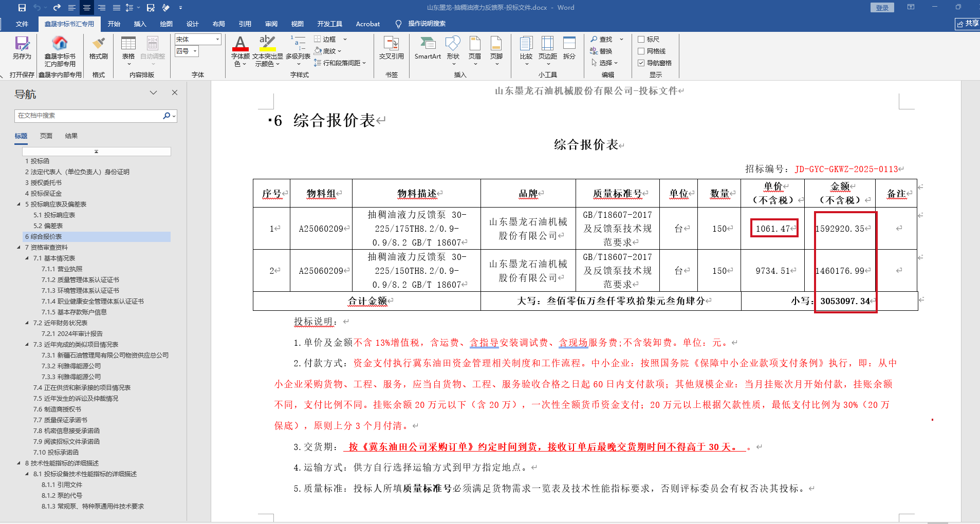Image resolution: width=980 pixels, height=524 pixels.
Task: Switch to the 插入 ribbon tab
Action: coord(140,24)
